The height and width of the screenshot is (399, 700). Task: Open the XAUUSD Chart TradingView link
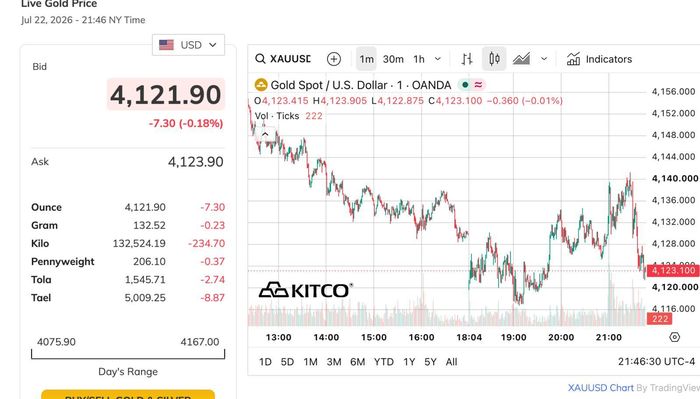pyautogui.click(x=600, y=388)
